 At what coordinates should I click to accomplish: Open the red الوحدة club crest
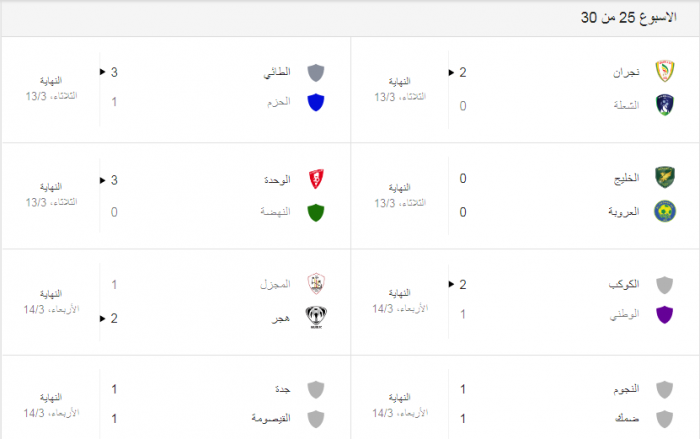point(316,180)
